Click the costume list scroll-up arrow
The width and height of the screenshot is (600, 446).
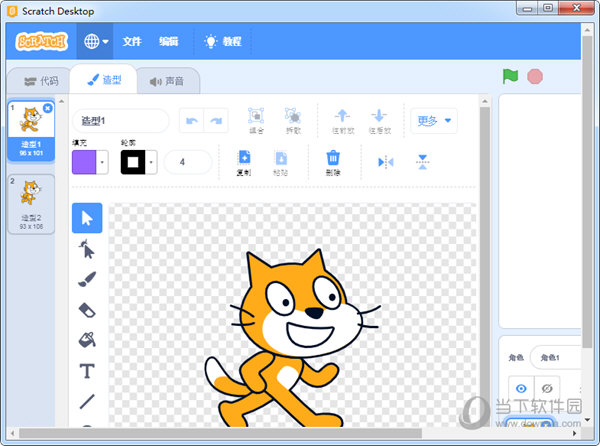61,101
